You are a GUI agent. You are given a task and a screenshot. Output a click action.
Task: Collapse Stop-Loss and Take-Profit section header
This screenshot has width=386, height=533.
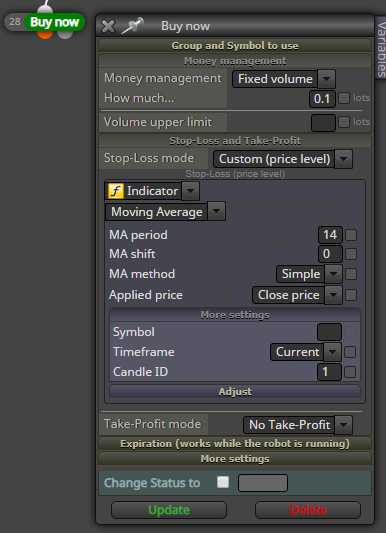coord(235,141)
